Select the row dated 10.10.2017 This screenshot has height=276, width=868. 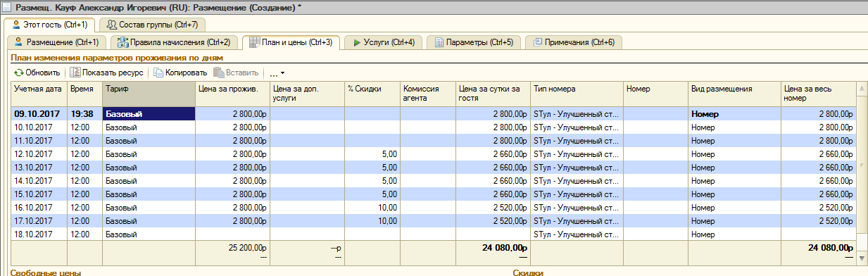[434, 127]
